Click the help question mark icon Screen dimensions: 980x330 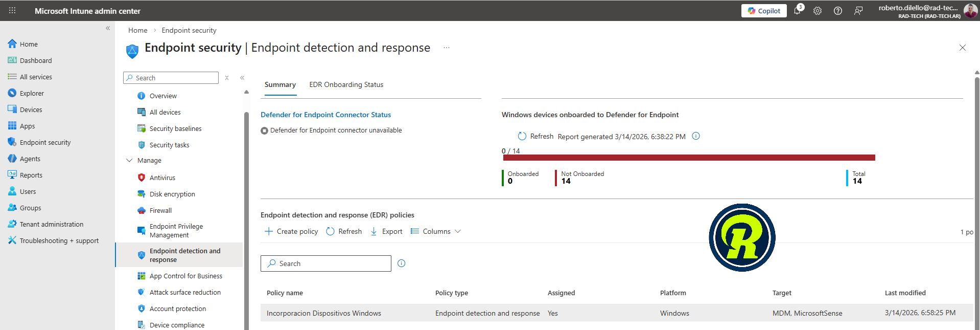click(x=838, y=11)
